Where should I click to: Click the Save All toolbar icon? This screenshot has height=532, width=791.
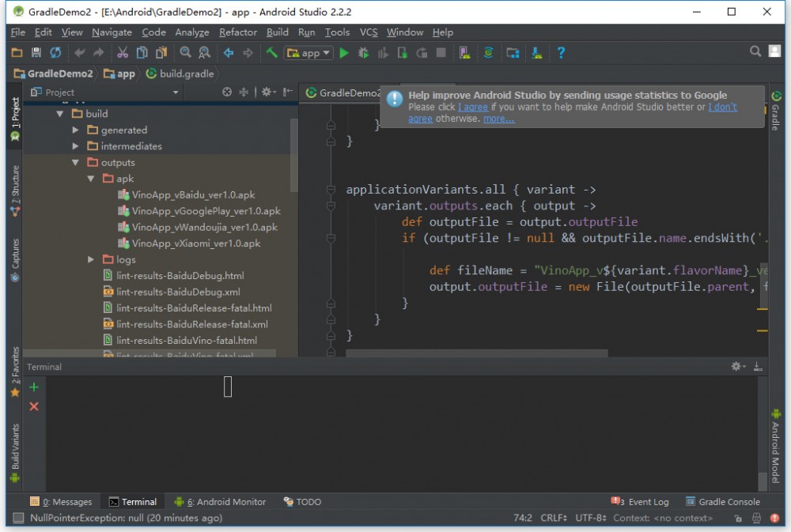pyautogui.click(x=36, y=53)
